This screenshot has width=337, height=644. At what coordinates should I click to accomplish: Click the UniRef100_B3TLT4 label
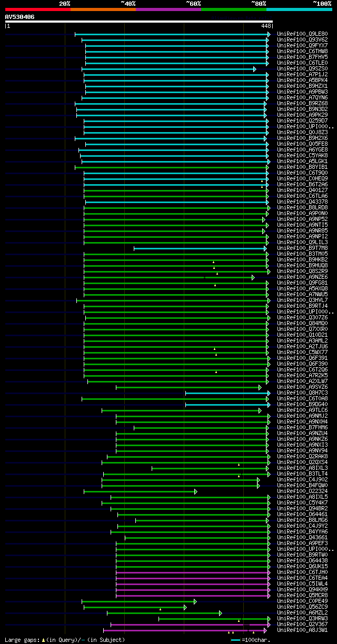click(x=302, y=474)
